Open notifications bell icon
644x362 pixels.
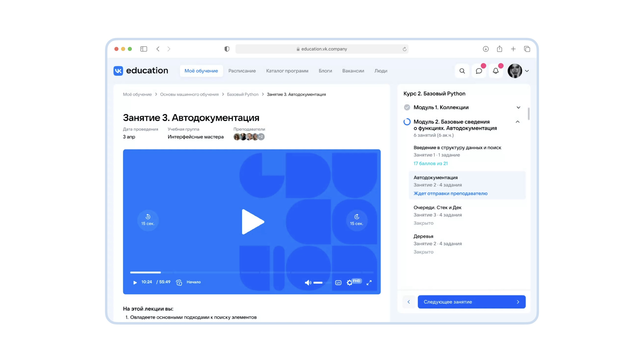point(495,71)
